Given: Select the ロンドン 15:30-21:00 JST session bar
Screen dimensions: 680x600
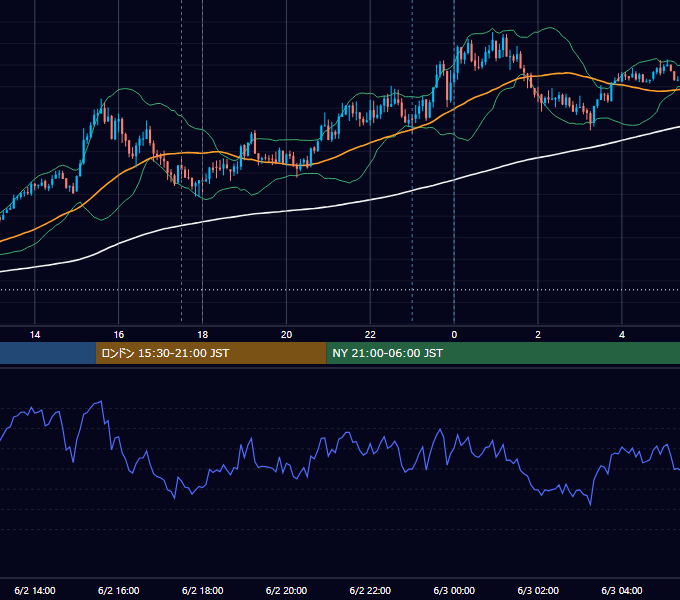Looking at the screenshot, I should pyautogui.click(x=211, y=353).
